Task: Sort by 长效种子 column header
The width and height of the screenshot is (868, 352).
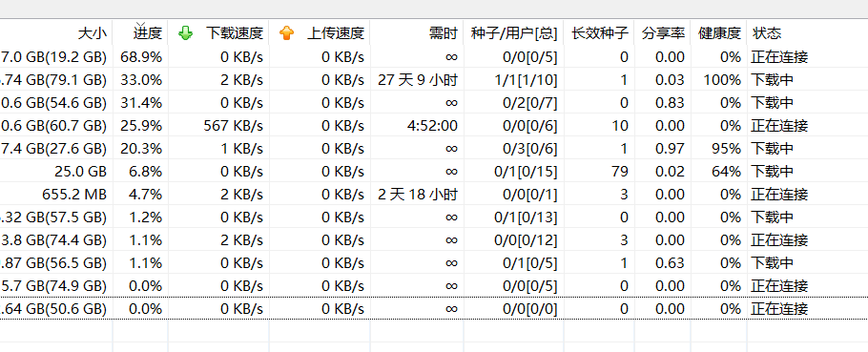Action: 600,33
